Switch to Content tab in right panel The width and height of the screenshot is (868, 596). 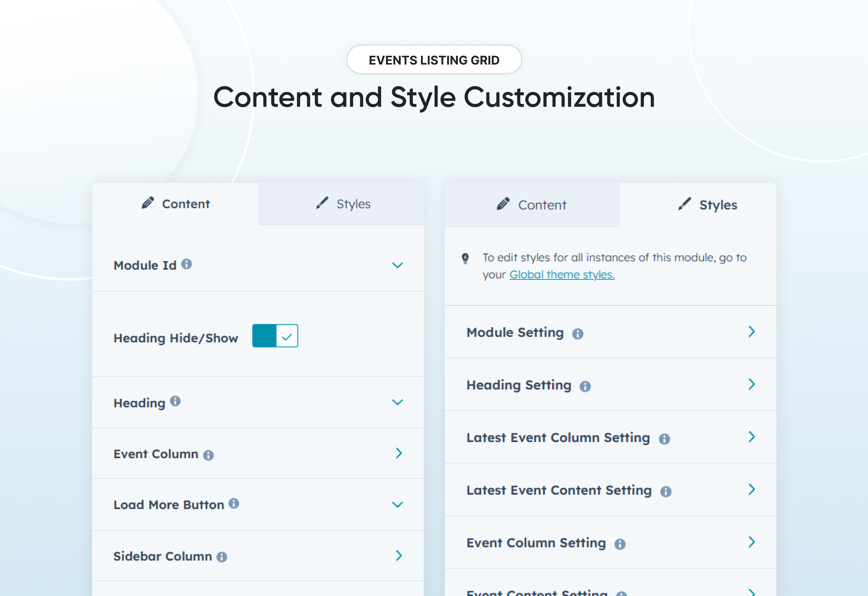[x=532, y=205]
